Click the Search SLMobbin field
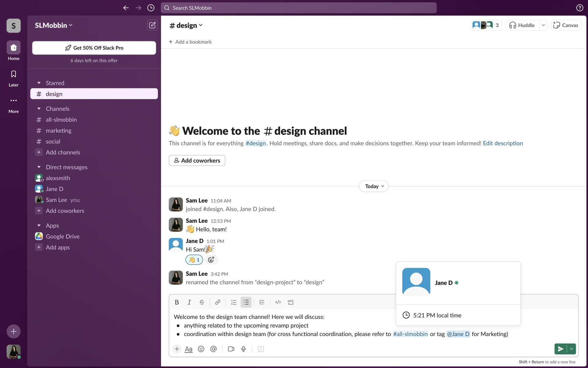The height and width of the screenshot is (368, 588). [299, 8]
